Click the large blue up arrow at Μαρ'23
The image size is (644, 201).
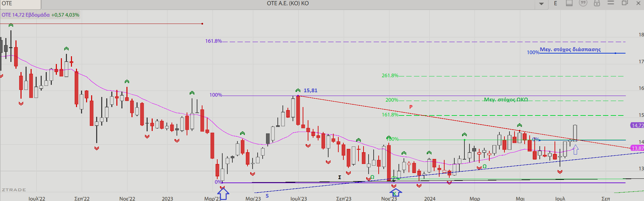point(223,194)
